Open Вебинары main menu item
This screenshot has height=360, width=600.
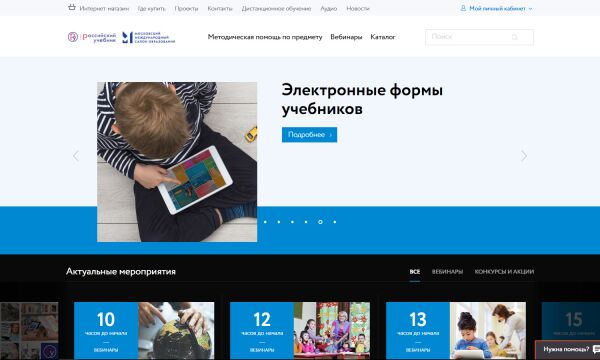click(346, 37)
